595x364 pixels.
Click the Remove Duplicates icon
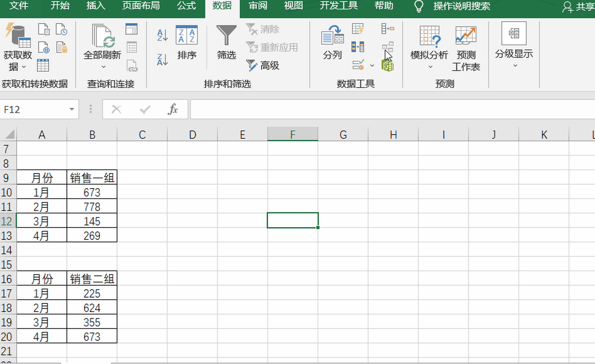(x=358, y=47)
